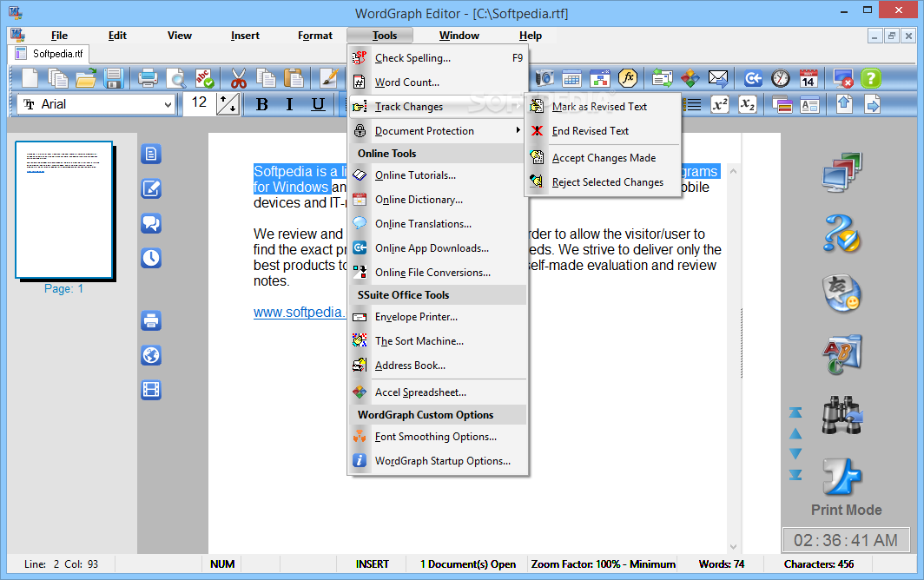This screenshot has width=924, height=580.
Task: Insert a table from the toolbar
Action: (x=572, y=78)
